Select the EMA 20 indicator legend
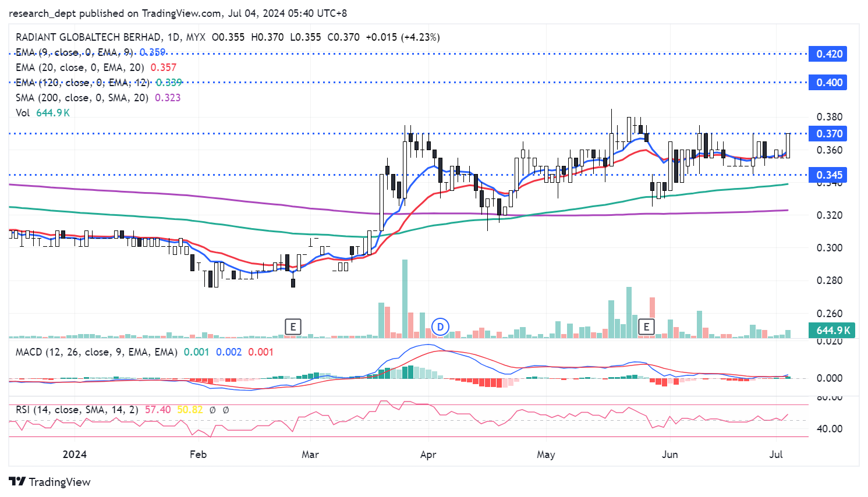This screenshot has width=868, height=497. pyautogui.click(x=79, y=68)
